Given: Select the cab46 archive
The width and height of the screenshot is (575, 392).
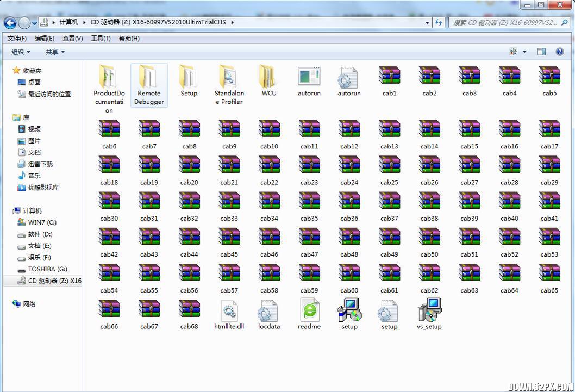Looking at the screenshot, I should (269, 242).
